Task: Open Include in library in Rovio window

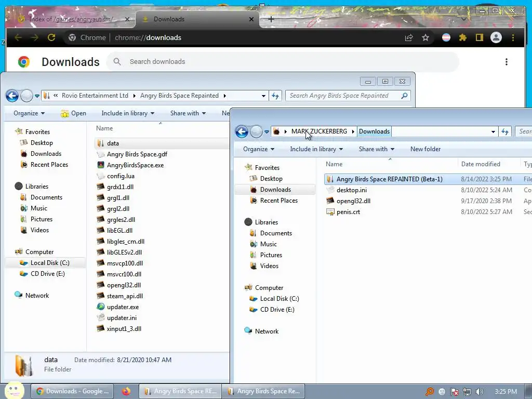Action: [x=128, y=113]
